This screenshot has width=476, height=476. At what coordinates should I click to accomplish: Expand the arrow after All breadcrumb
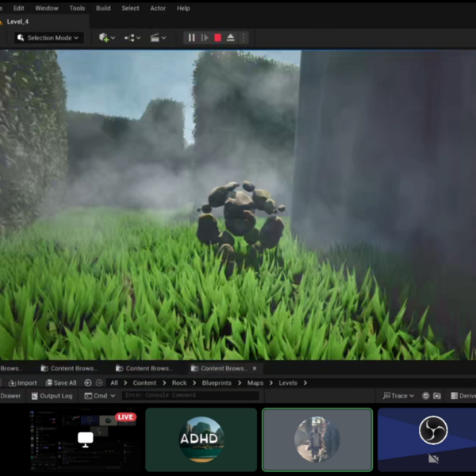coord(125,383)
